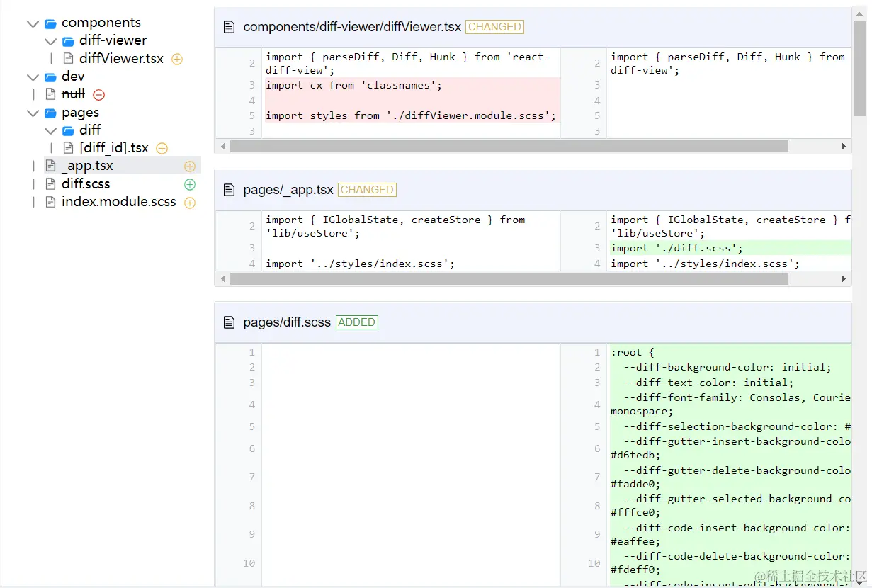
Task: Collapse the dev folder chevron
Action: click(x=33, y=77)
